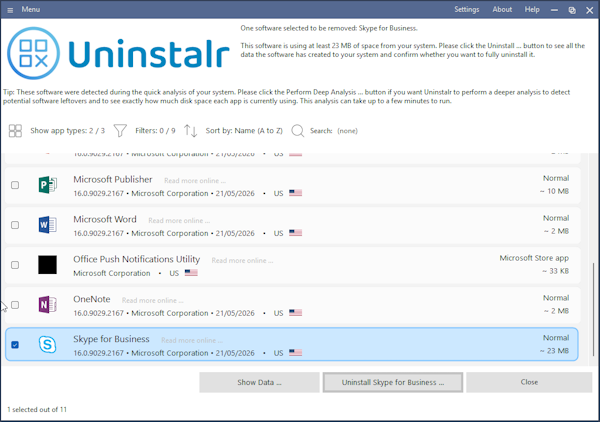This screenshot has height=422, width=600.
Task: Click the US flag on Skype for Business row
Action: [x=295, y=352]
